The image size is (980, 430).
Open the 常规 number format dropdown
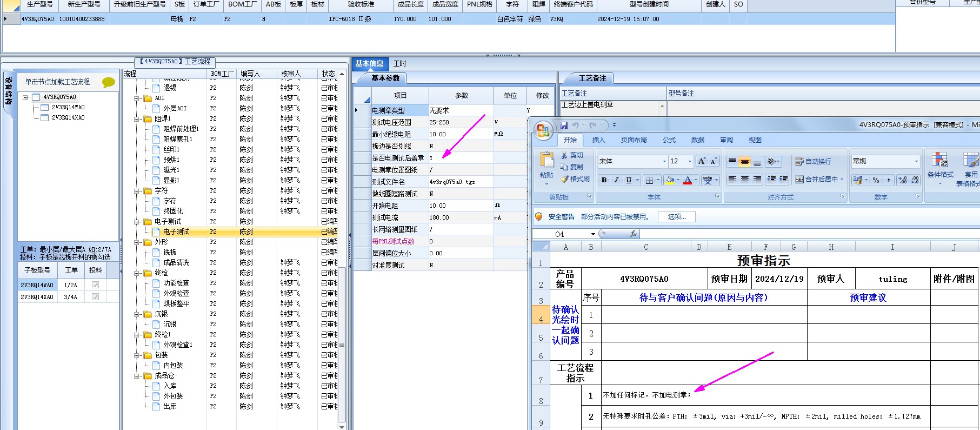[x=916, y=161]
